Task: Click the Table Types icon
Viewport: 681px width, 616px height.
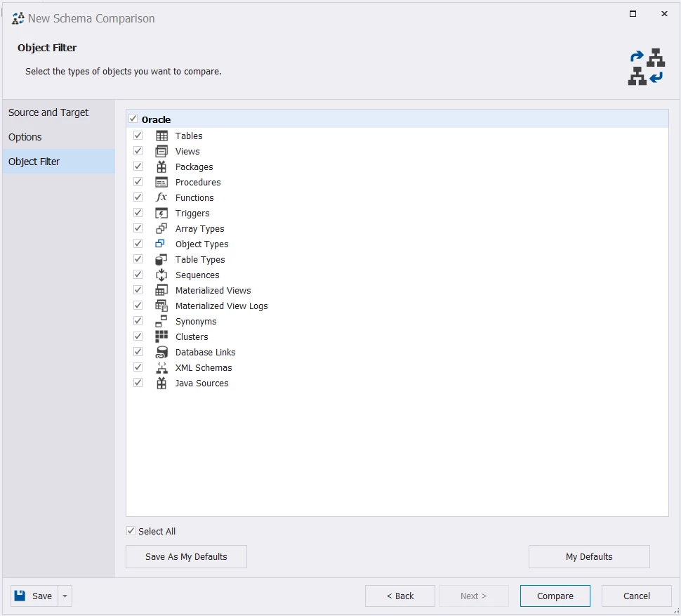Action: [161, 259]
